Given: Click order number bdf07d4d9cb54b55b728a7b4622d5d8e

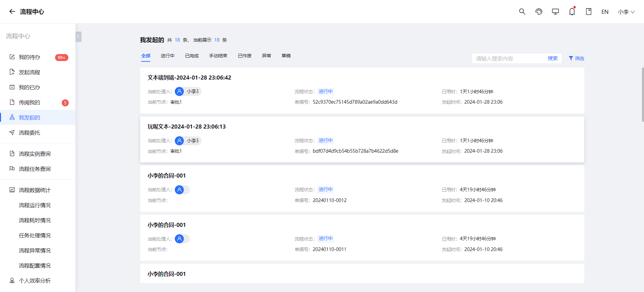Looking at the screenshot, I should (x=356, y=151).
